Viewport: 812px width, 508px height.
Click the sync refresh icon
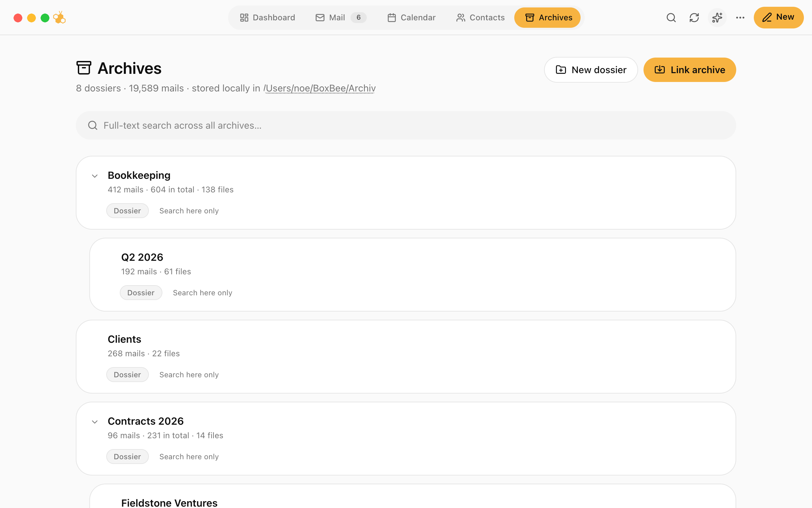click(694, 18)
